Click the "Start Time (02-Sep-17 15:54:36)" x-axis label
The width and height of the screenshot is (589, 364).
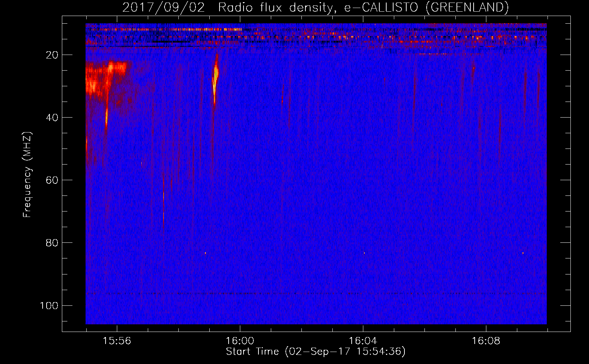316,352
